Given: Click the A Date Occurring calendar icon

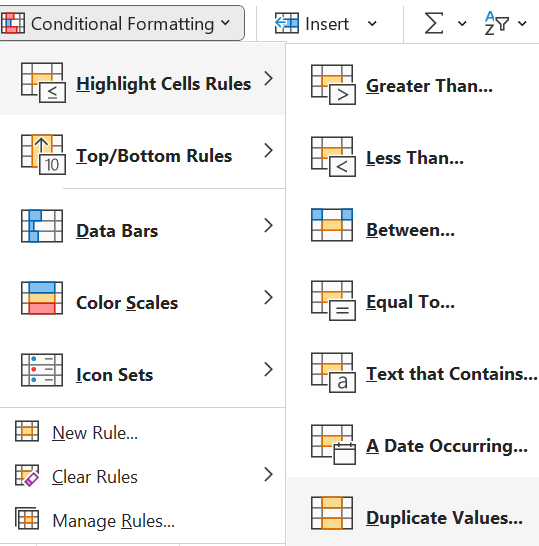Looking at the screenshot, I should click(333, 445).
